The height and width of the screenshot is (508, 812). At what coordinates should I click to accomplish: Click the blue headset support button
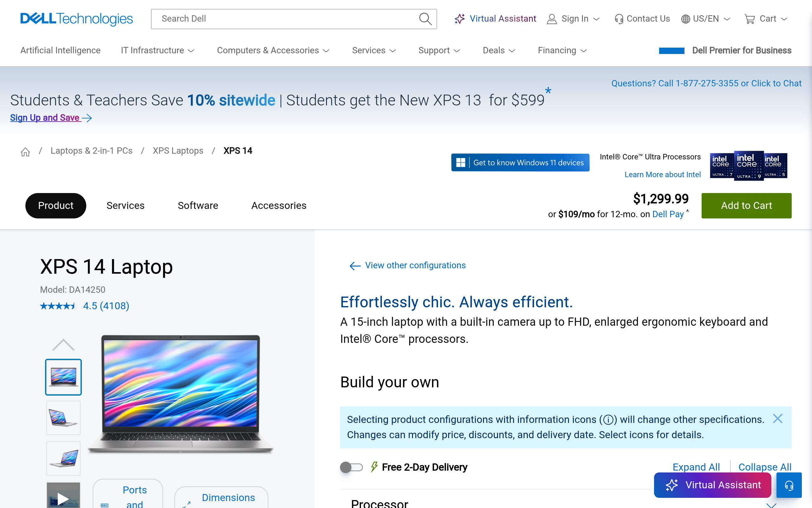(789, 485)
